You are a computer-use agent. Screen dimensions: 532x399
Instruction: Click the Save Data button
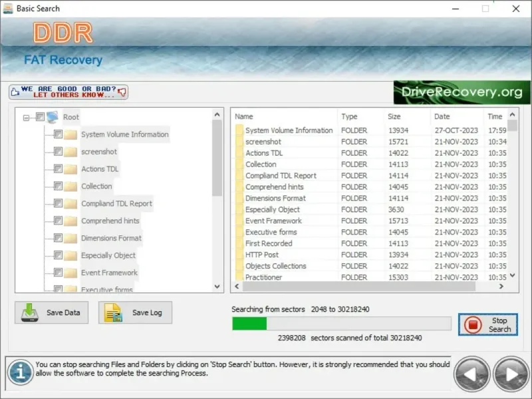tap(52, 313)
